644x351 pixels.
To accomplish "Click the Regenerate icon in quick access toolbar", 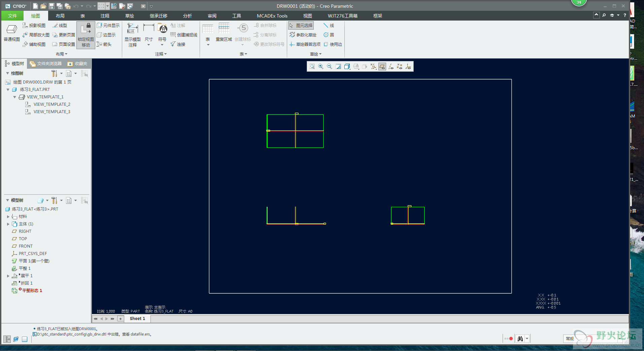I will tap(114, 6).
